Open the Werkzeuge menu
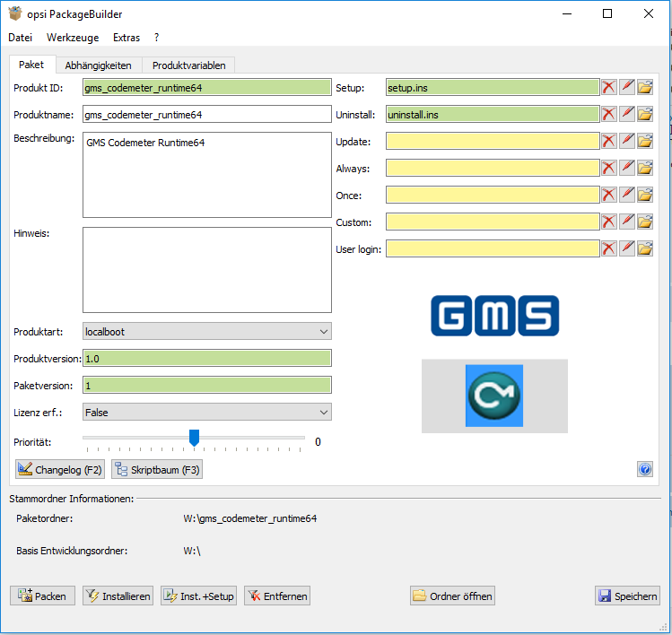Screen dimensions: 672x635 point(73,38)
